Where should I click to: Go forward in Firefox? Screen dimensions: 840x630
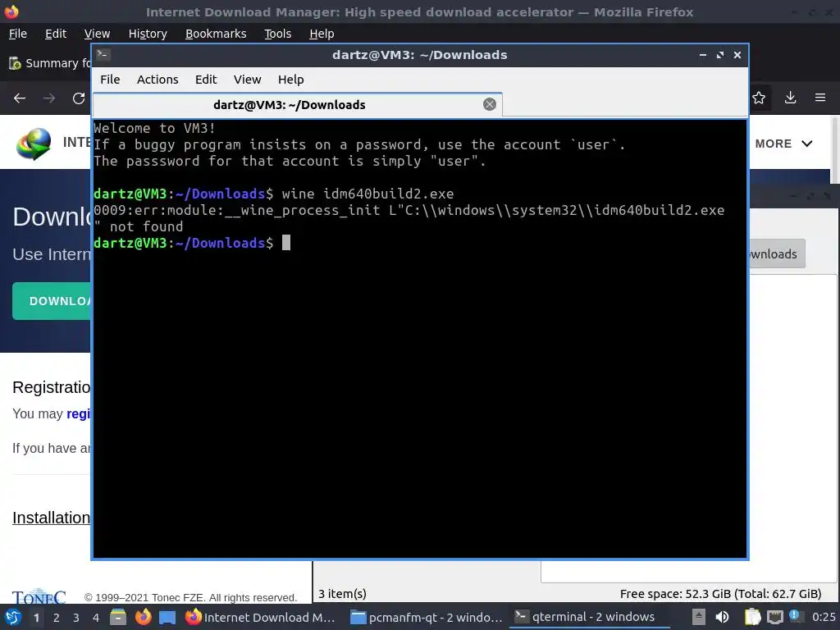click(49, 98)
